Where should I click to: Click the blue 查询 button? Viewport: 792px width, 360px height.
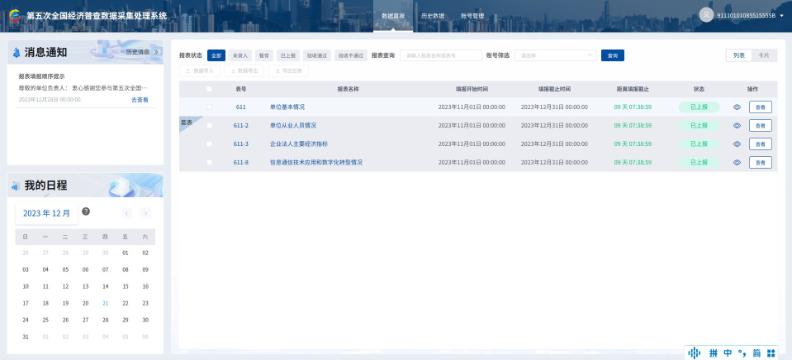[612, 56]
